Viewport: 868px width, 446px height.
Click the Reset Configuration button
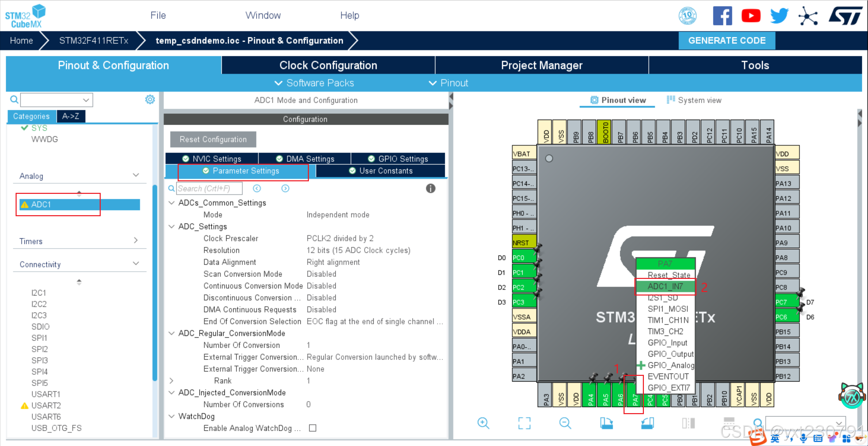(x=213, y=139)
